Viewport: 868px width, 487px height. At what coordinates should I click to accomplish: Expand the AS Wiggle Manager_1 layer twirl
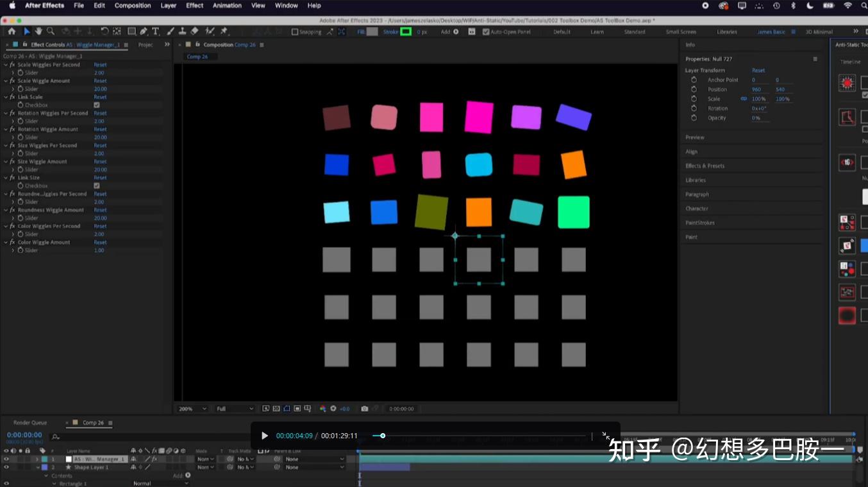(37, 459)
